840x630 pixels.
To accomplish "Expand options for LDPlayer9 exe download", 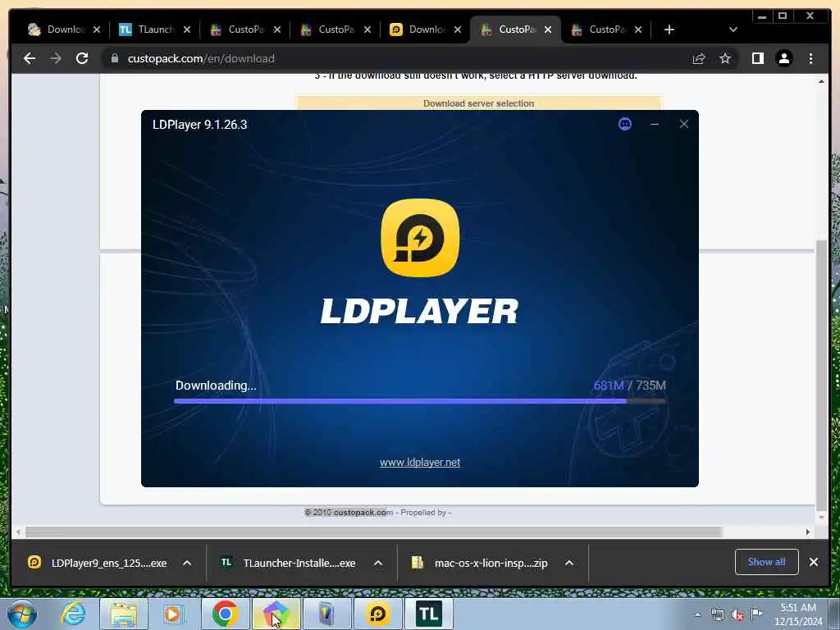I will pyautogui.click(x=187, y=563).
